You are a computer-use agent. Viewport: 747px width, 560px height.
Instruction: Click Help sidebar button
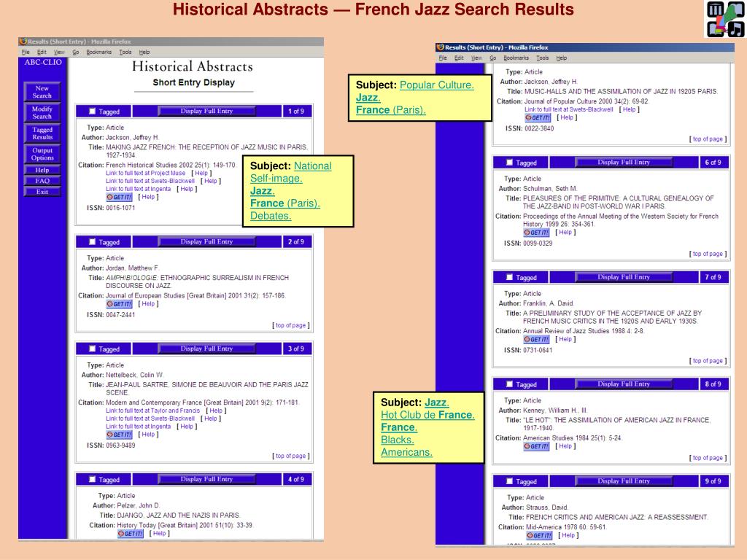click(42, 170)
